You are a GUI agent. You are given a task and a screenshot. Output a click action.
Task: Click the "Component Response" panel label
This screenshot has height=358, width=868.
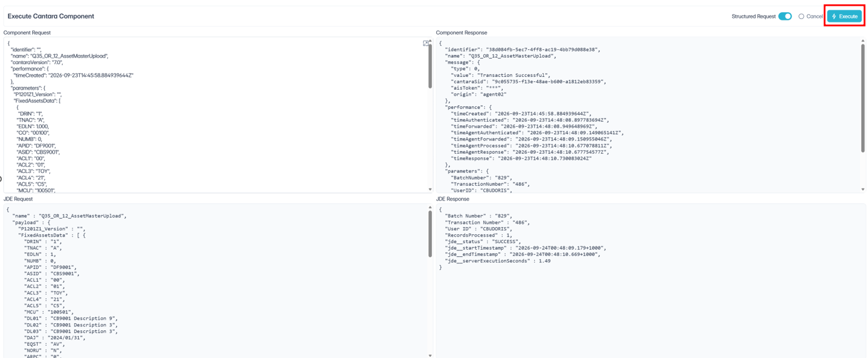click(461, 33)
